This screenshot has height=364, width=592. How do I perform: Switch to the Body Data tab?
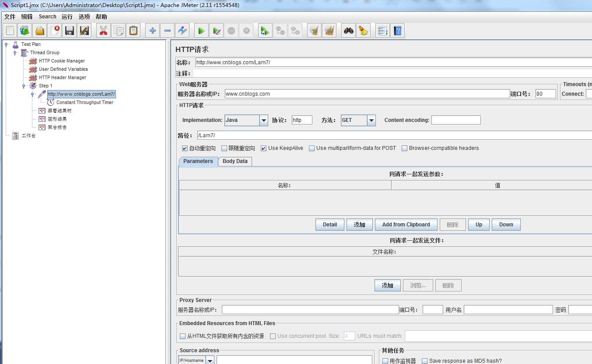click(235, 161)
